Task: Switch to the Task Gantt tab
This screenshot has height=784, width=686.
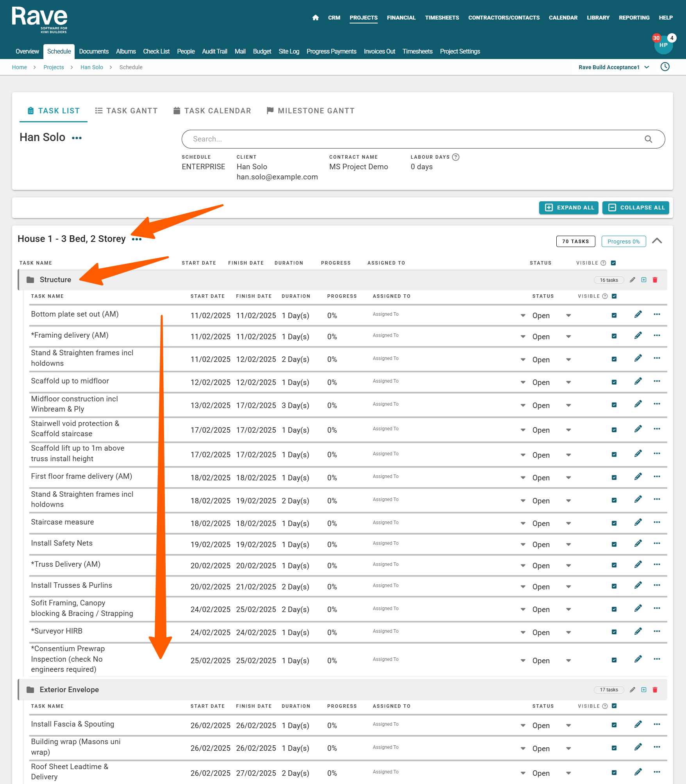Action: tap(126, 111)
